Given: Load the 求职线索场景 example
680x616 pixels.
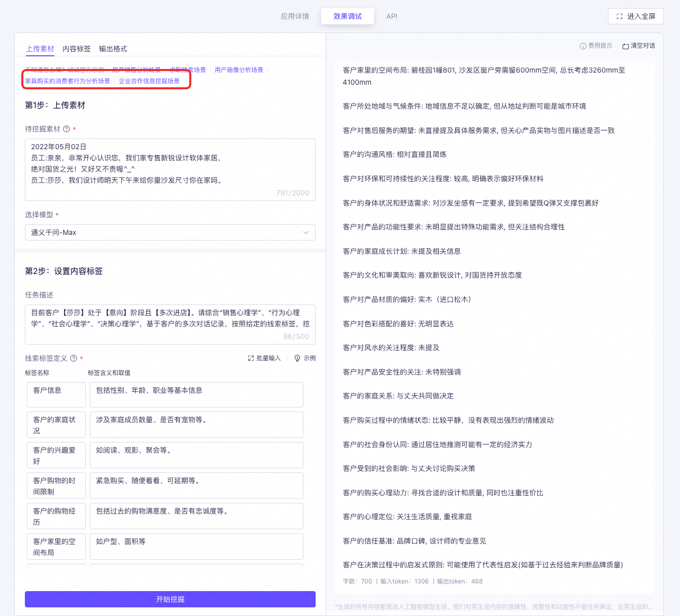Looking at the screenshot, I should pyautogui.click(x=188, y=70).
